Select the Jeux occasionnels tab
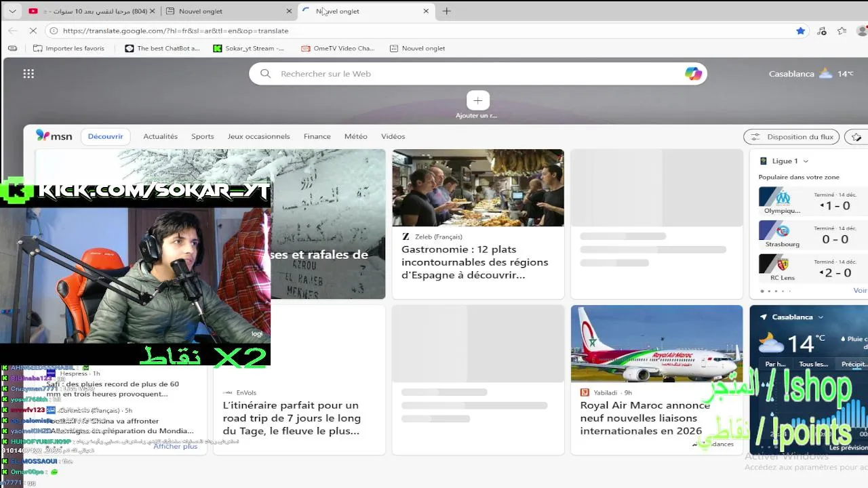Image resolution: width=868 pixels, height=488 pixels. tap(258, 136)
